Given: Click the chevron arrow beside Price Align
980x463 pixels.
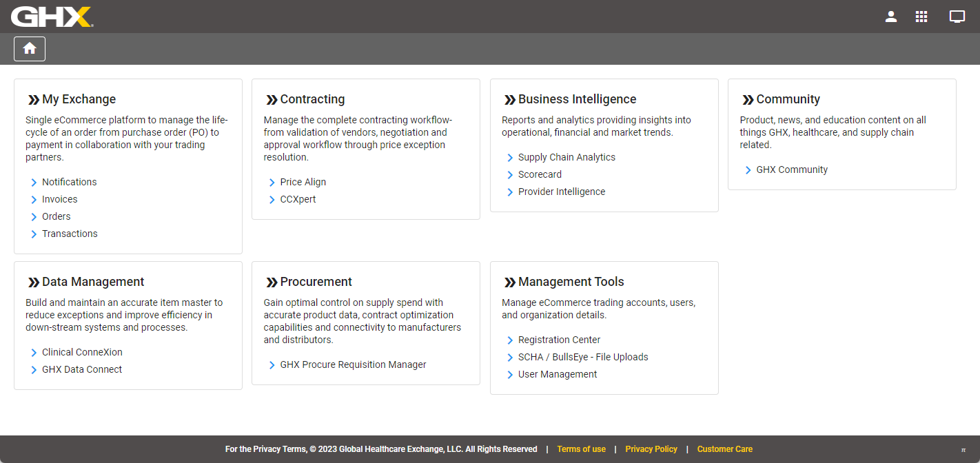Looking at the screenshot, I should pyautogui.click(x=272, y=183).
